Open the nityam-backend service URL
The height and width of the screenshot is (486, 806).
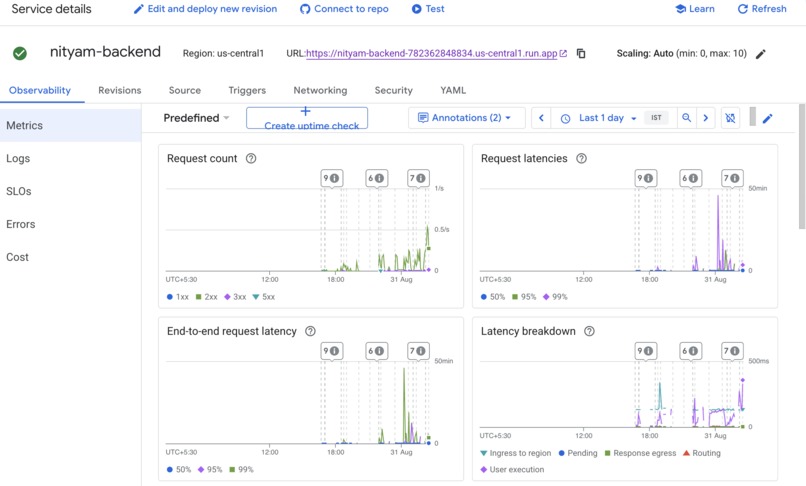click(x=432, y=53)
